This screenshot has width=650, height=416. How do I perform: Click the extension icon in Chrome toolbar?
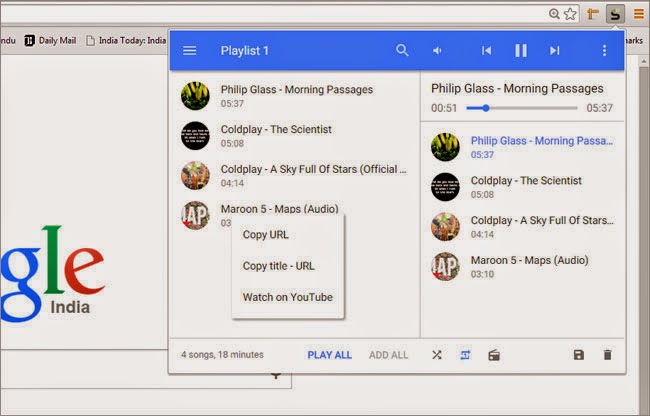click(x=615, y=14)
